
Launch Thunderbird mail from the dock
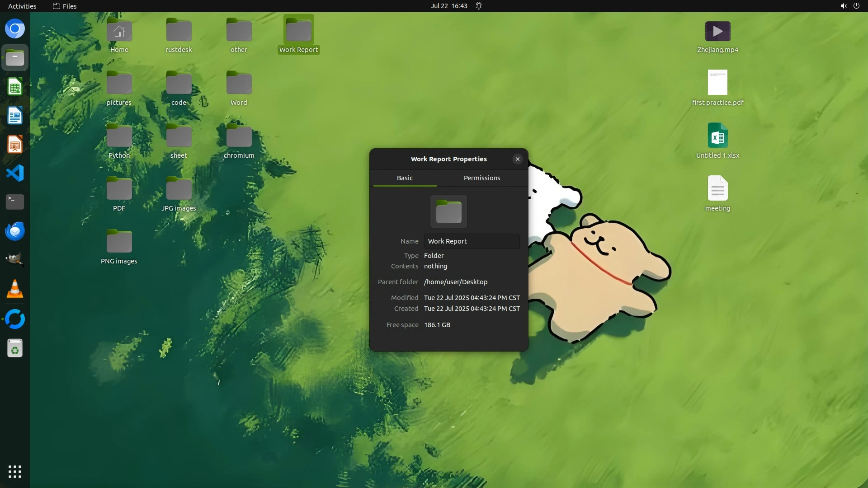click(x=15, y=231)
